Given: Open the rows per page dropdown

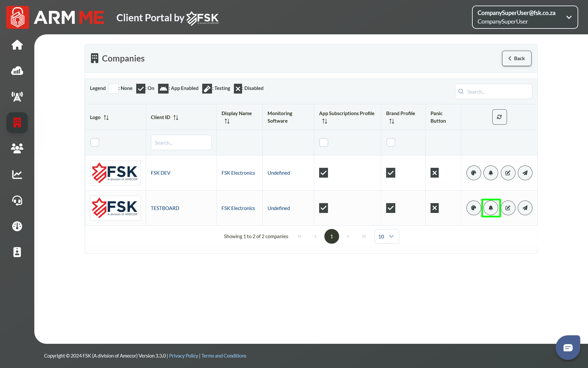Looking at the screenshot, I should (386, 237).
